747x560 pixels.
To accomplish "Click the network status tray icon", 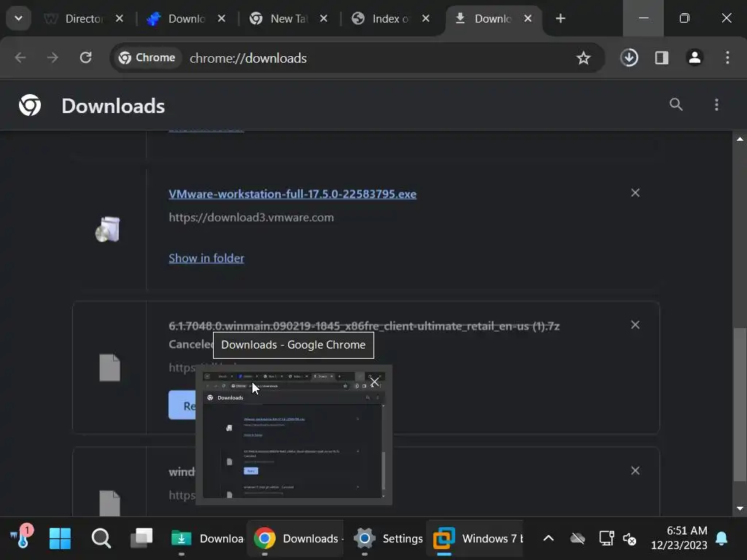I will coord(606,539).
